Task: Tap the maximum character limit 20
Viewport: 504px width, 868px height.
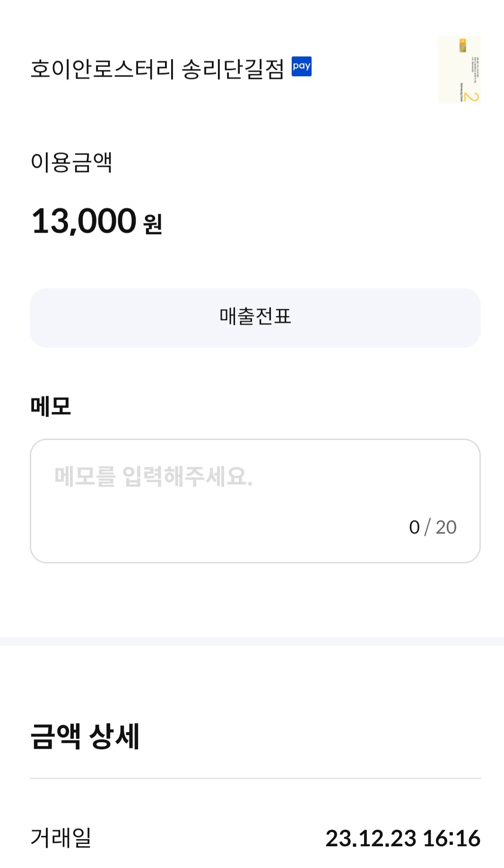Action: 446,527
